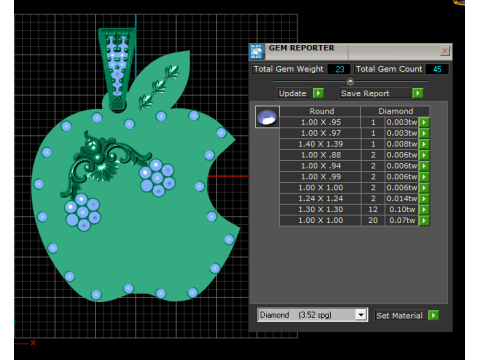Click the Save Report button

375,93
